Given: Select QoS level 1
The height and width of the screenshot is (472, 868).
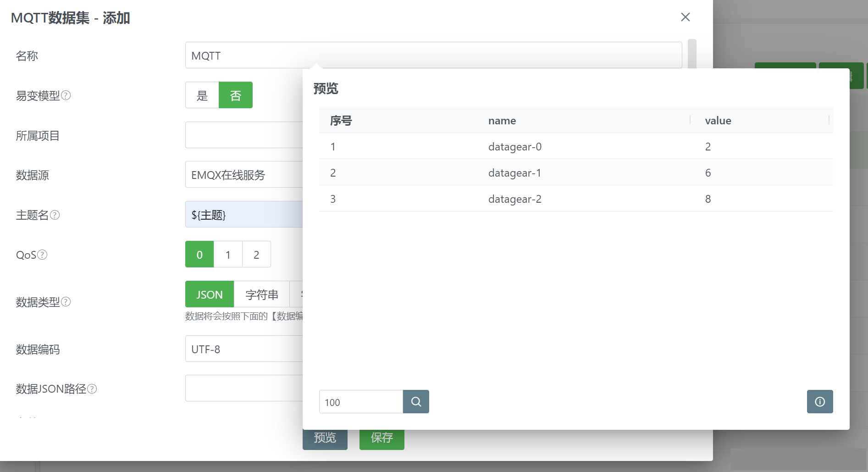Looking at the screenshot, I should point(228,254).
